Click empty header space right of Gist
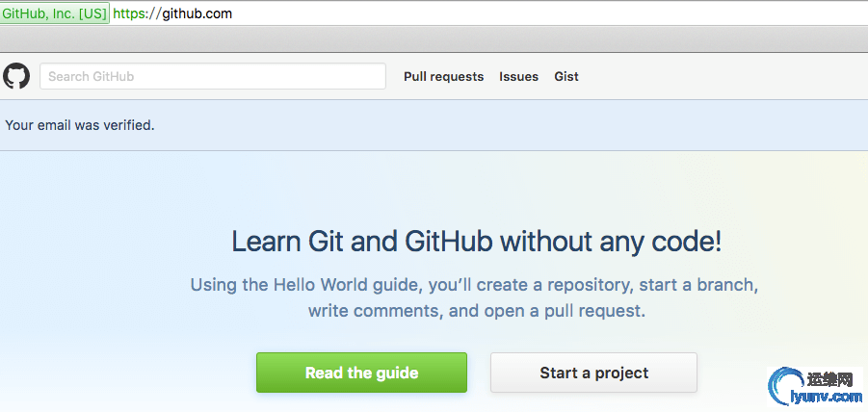This screenshot has width=868, height=412. (x=720, y=76)
